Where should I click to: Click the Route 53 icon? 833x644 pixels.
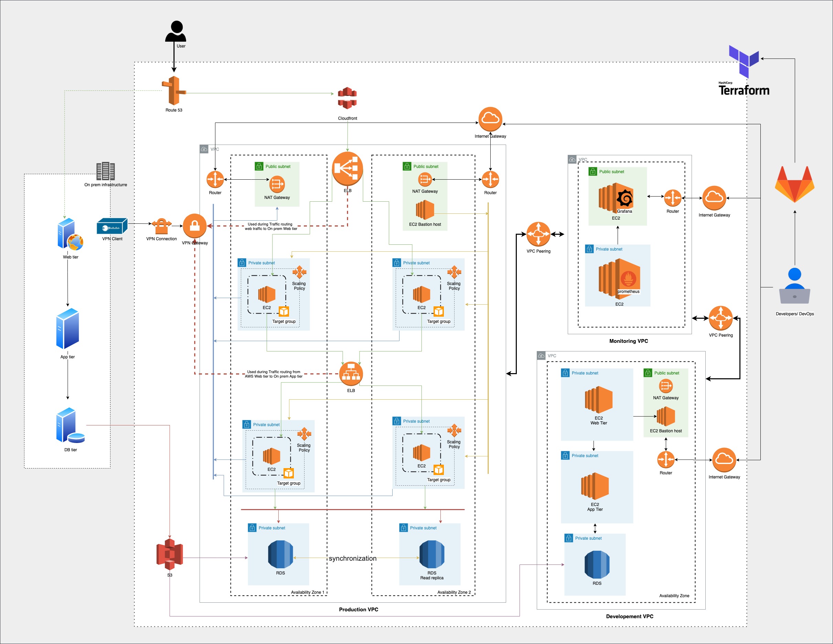(174, 91)
